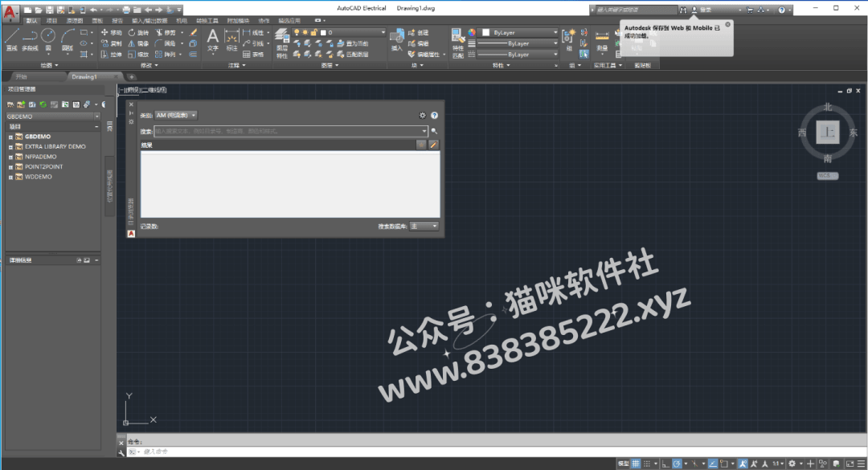Open 图层特性 Layer Properties manager

(x=282, y=43)
